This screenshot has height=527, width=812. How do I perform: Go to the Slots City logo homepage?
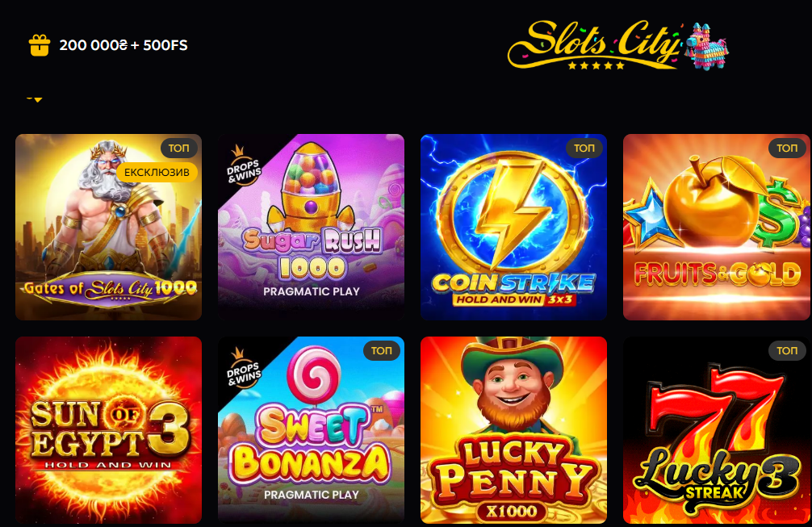pyautogui.click(x=593, y=45)
